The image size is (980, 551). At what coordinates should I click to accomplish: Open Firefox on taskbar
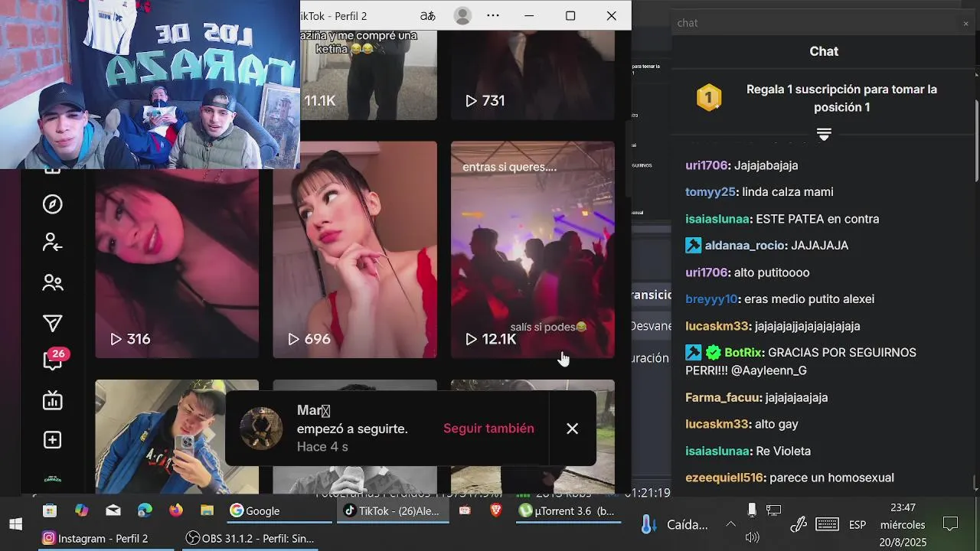176,510
